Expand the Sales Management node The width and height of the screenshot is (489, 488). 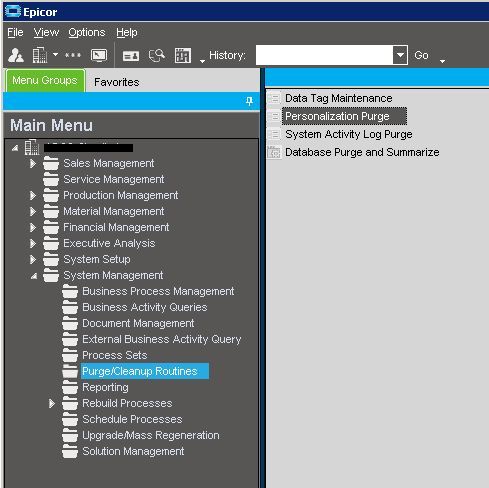33,163
